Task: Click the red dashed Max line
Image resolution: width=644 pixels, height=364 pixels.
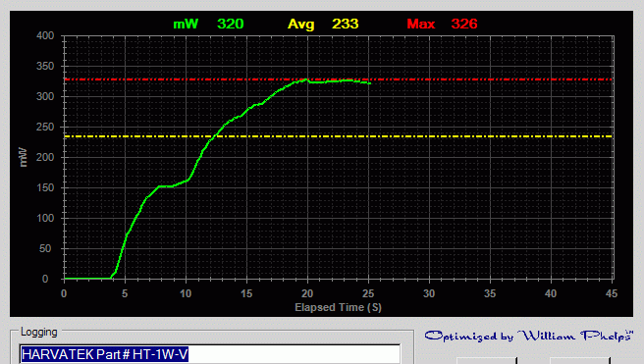Action: [339, 79]
